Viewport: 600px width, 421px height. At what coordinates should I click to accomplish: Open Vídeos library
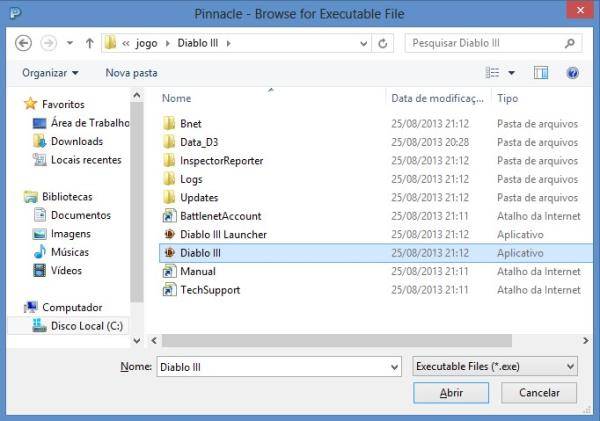[x=66, y=270]
